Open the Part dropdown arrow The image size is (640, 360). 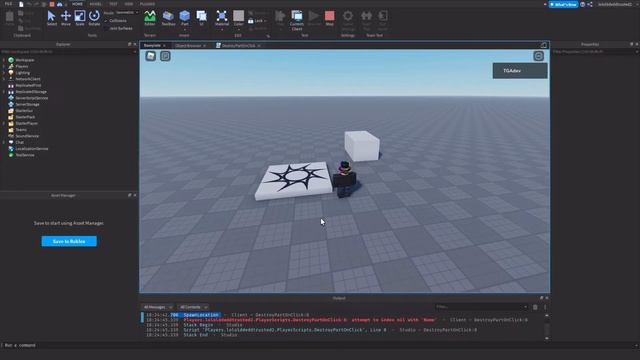(185, 29)
